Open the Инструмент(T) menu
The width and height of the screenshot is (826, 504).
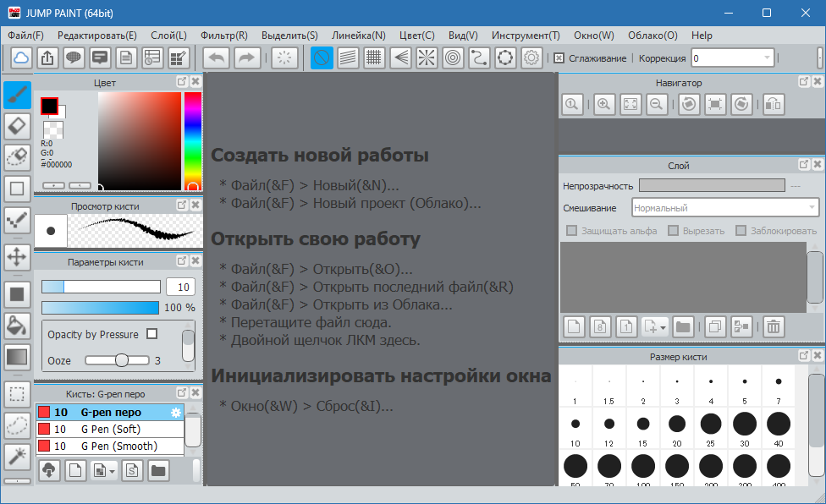click(526, 36)
